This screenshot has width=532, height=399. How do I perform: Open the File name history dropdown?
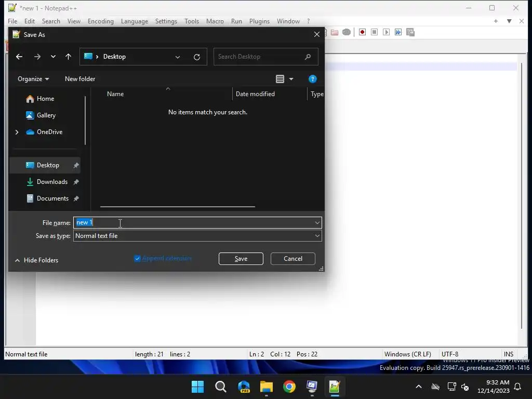(317, 223)
